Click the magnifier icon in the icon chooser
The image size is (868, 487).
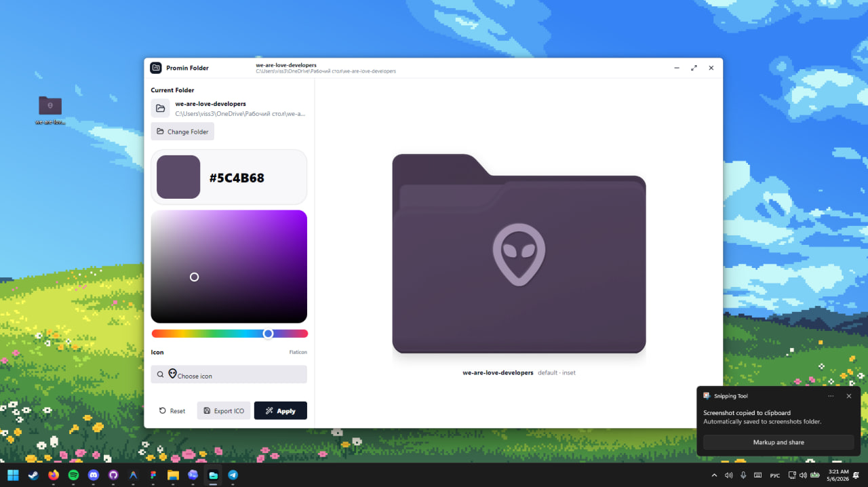pos(161,374)
